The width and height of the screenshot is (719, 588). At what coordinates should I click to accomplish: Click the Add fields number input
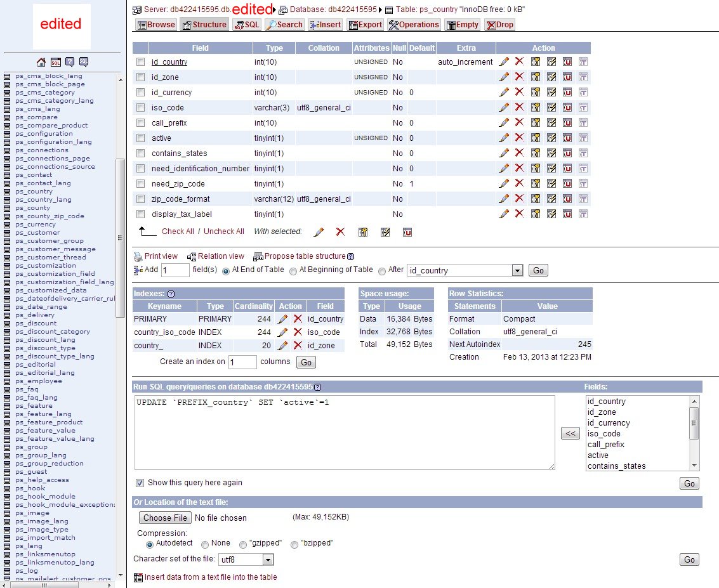tap(175, 270)
